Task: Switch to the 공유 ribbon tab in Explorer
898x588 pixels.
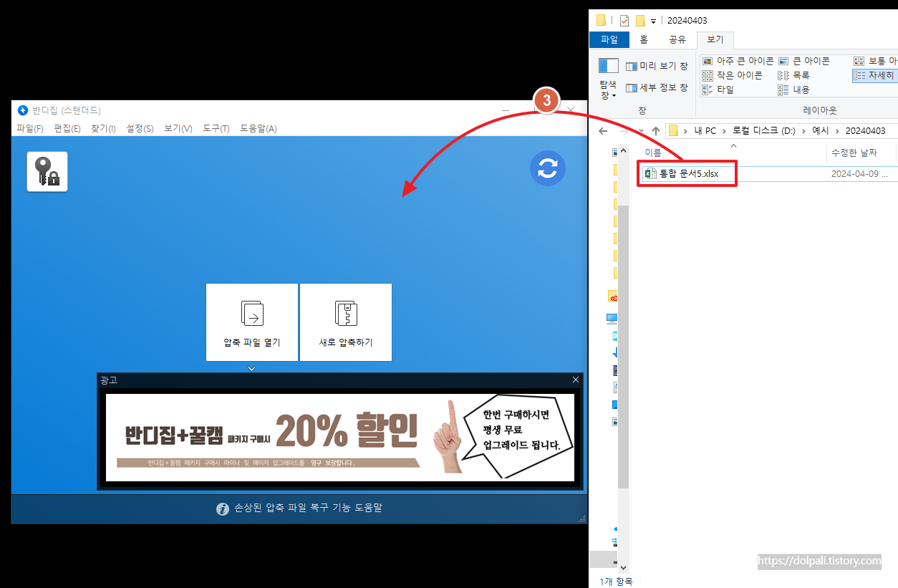Action: 677,40
